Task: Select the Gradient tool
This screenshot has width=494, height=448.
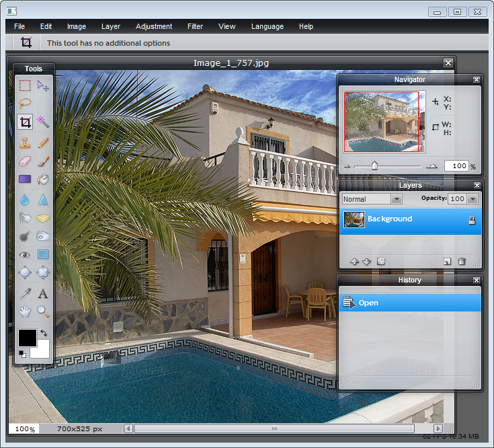Action: tap(25, 179)
